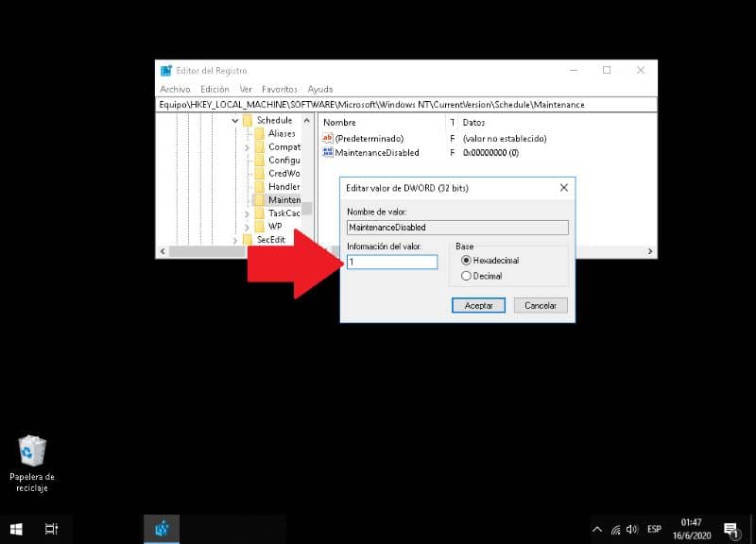Click the Registry Editor title bar icon
This screenshot has height=544, width=756.
point(166,71)
